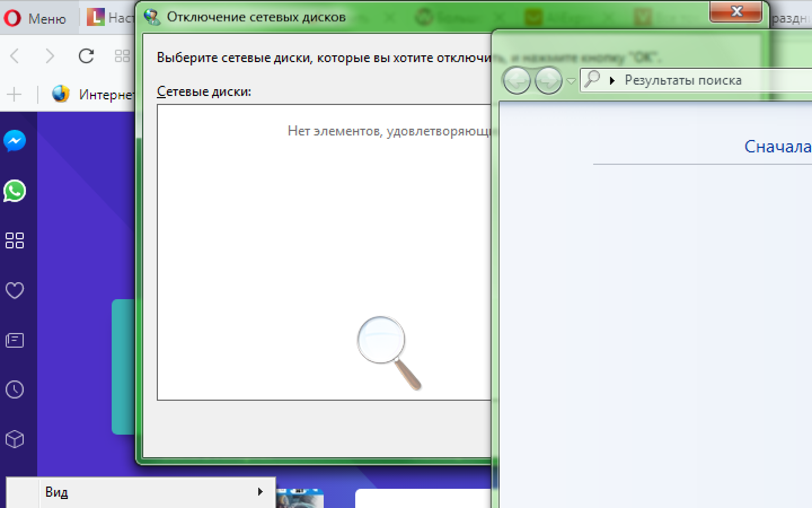Click the plus icon on the bookmarks bar
The width and height of the screenshot is (812, 508).
[14, 94]
